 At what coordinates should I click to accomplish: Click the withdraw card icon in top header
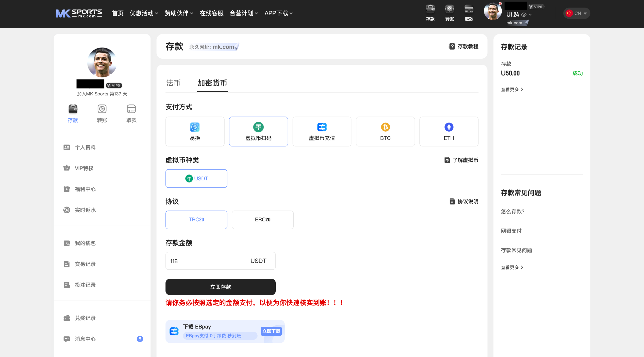(x=469, y=9)
